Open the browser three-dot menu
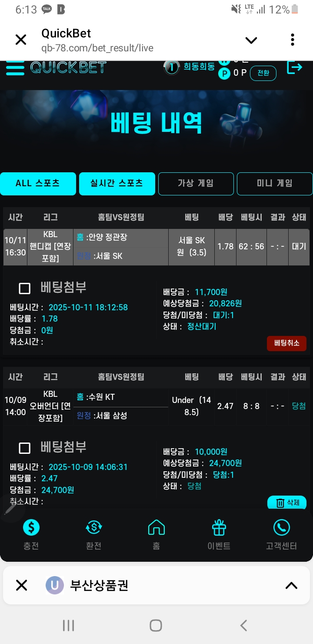 click(x=293, y=40)
